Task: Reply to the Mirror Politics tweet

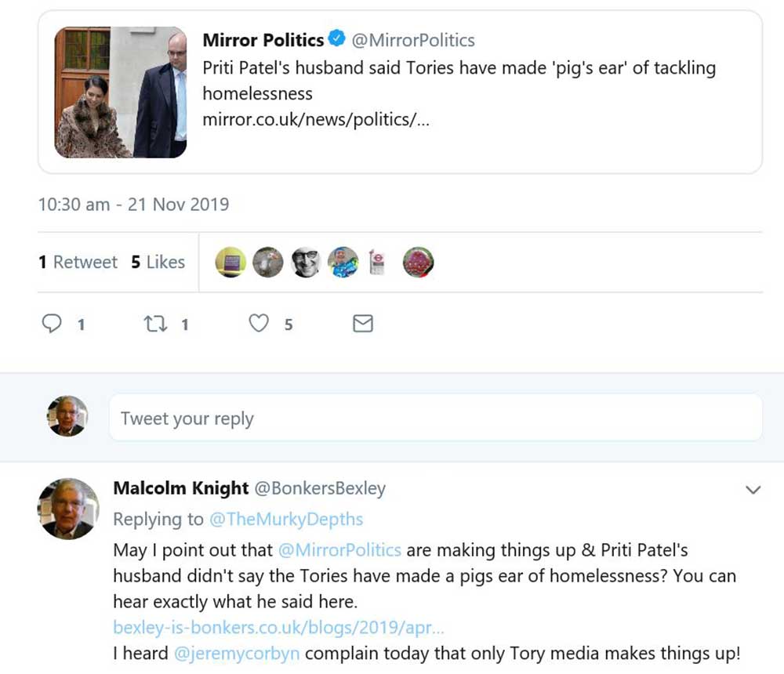Action: 52,323
